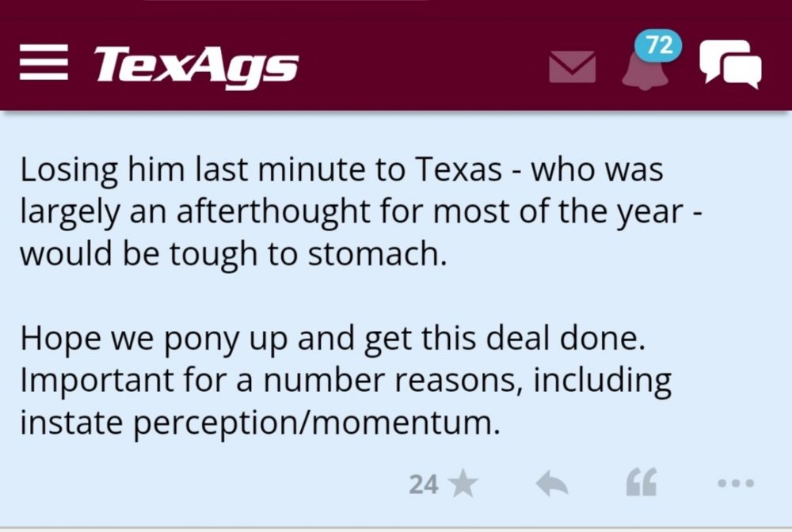792x532 pixels.
Task: Open the chat speech bubbles icon
Action: click(x=729, y=65)
